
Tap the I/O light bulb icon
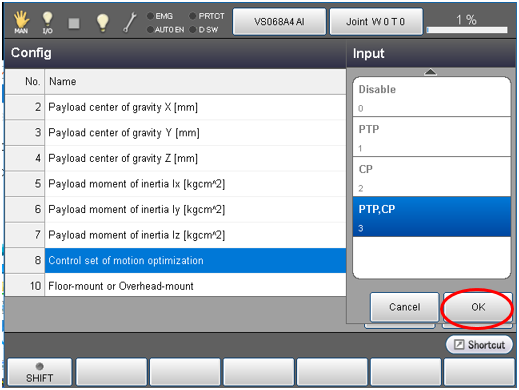pyautogui.click(x=47, y=22)
